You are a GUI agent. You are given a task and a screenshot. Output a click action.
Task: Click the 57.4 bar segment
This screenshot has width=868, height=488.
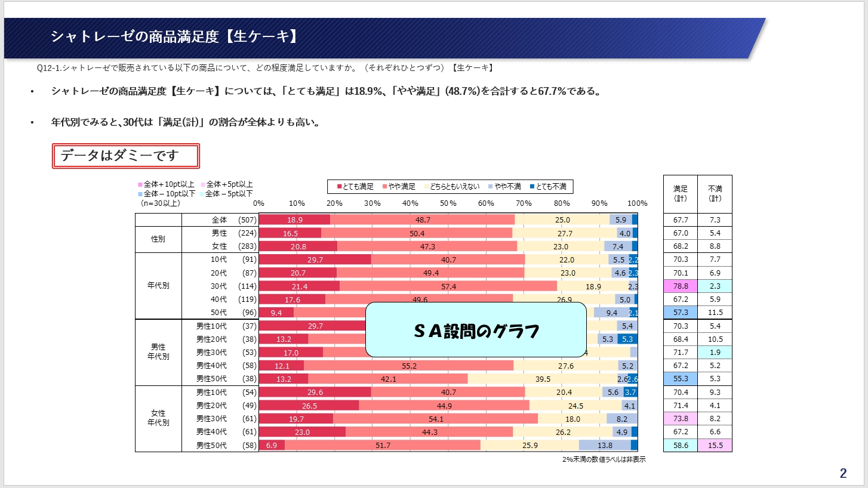point(448,286)
